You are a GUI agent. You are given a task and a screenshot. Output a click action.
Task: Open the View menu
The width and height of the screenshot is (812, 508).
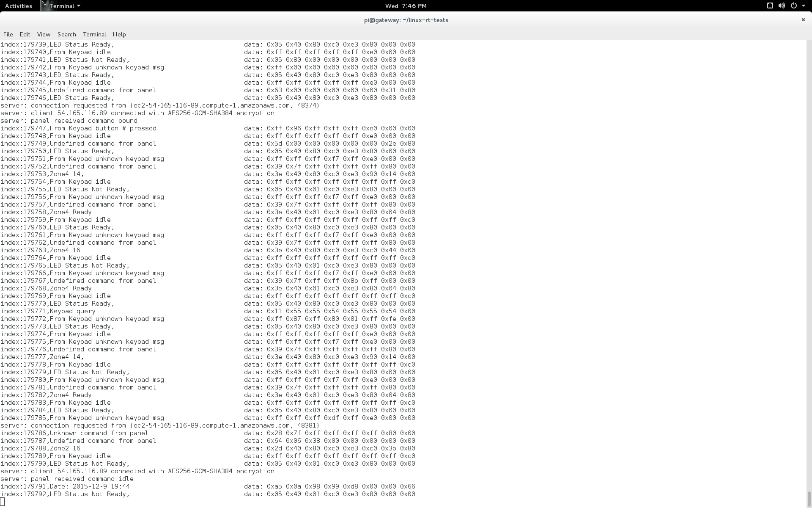pyautogui.click(x=44, y=34)
